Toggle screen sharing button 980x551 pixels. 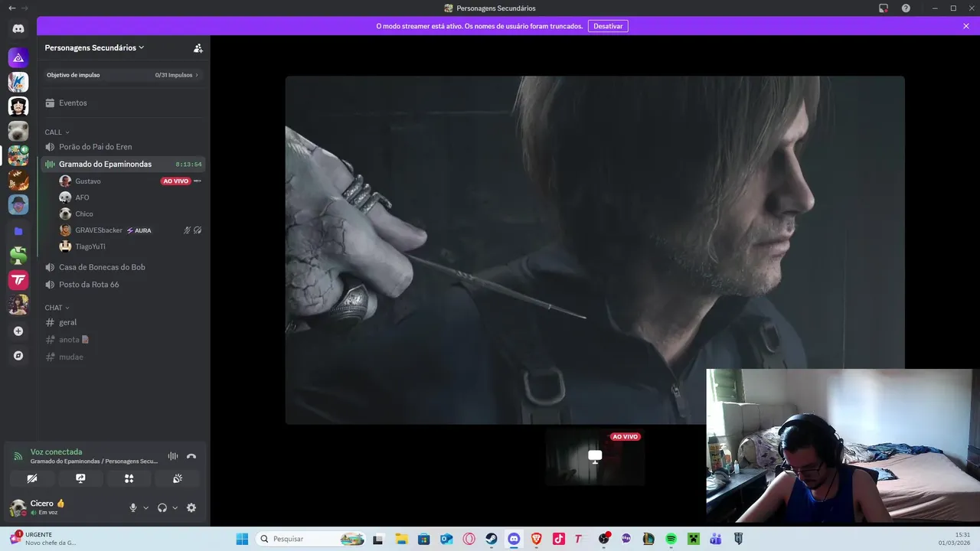click(80, 478)
